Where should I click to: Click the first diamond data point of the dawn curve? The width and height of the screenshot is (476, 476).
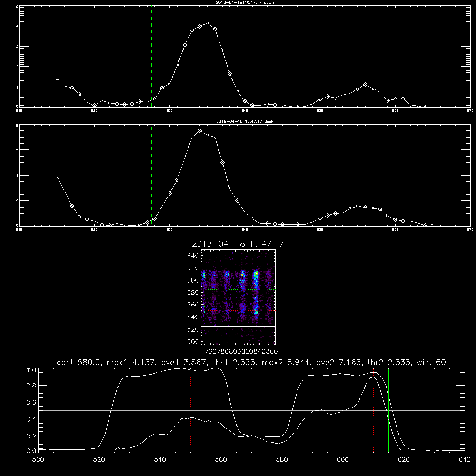(57, 79)
